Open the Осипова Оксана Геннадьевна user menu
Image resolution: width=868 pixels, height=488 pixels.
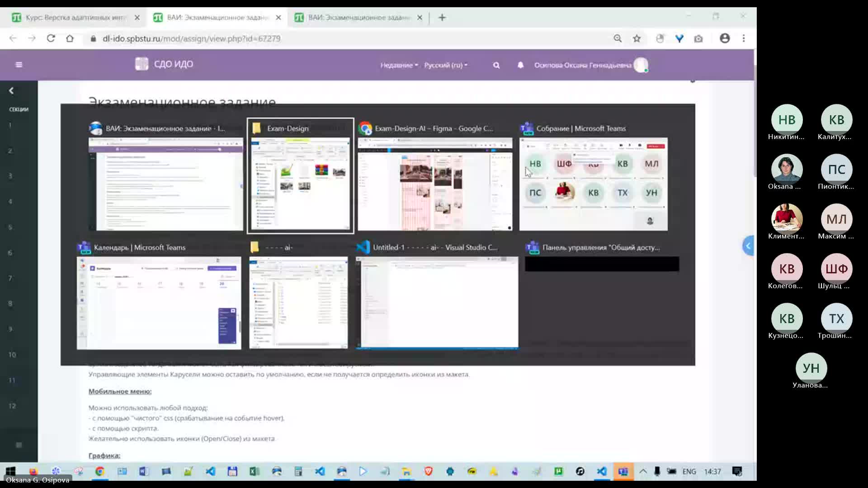click(x=591, y=65)
